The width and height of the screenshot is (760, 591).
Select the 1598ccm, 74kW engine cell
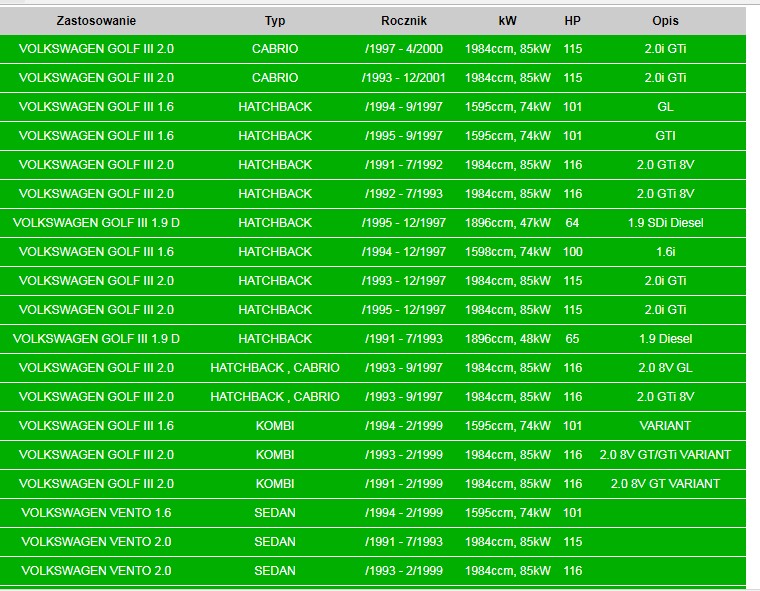507,252
